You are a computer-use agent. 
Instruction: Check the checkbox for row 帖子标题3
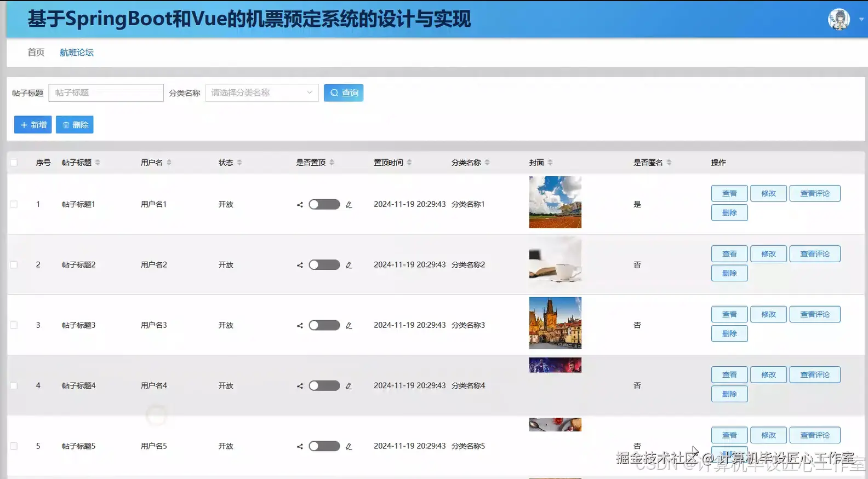14,325
